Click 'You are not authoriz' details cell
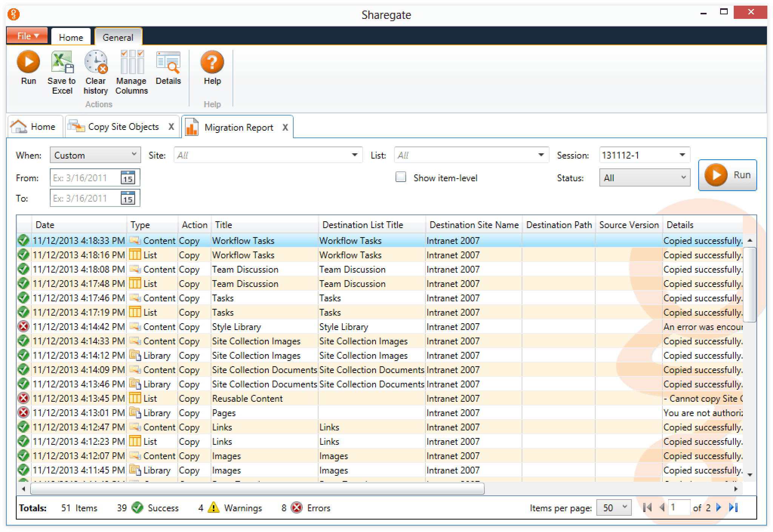Screen dimensions: 773x532 [703, 413]
